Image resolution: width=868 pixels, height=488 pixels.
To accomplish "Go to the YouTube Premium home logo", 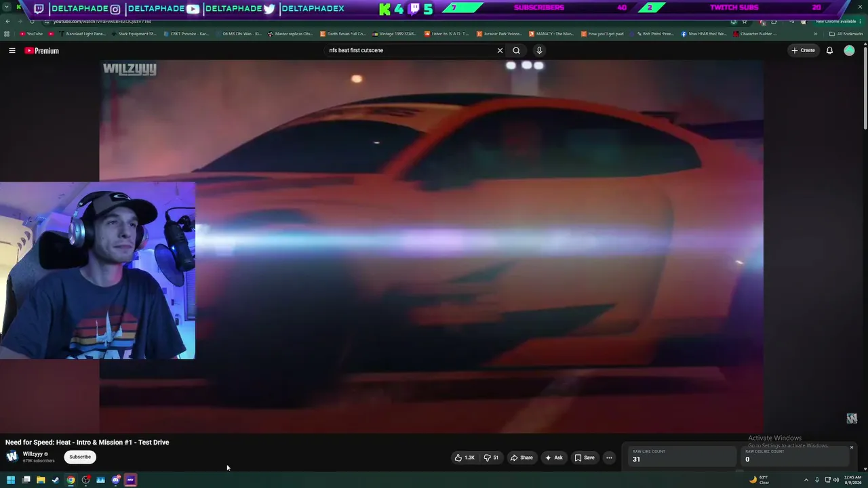I will click(x=42, y=51).
